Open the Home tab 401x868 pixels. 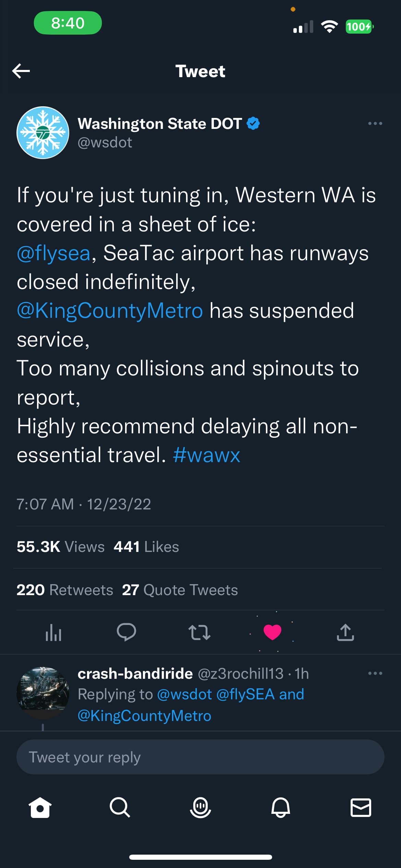click(40, 808)
